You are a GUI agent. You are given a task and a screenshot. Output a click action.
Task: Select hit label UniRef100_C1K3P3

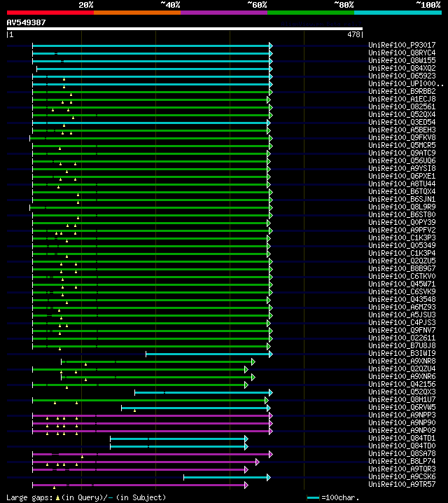402,237
